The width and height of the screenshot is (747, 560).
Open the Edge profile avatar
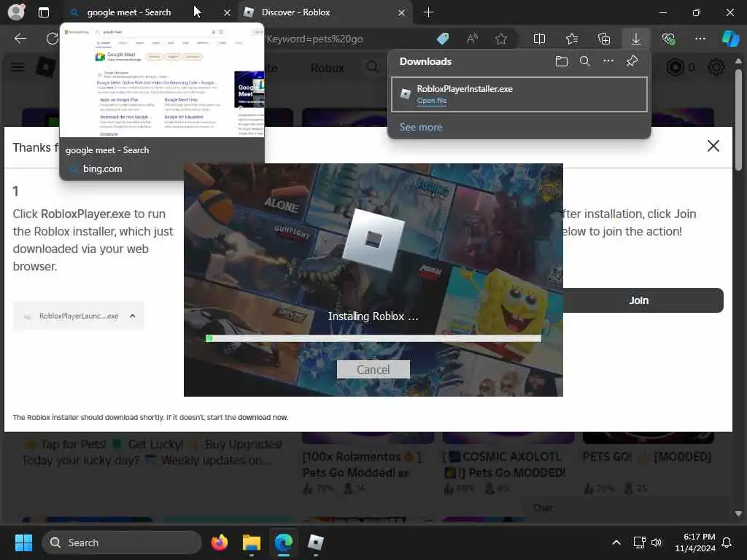pos(16,12)
